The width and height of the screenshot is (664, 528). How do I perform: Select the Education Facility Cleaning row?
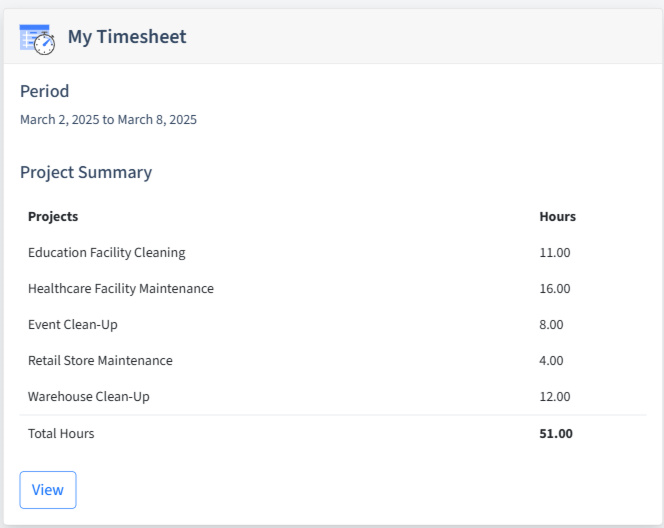333,252
